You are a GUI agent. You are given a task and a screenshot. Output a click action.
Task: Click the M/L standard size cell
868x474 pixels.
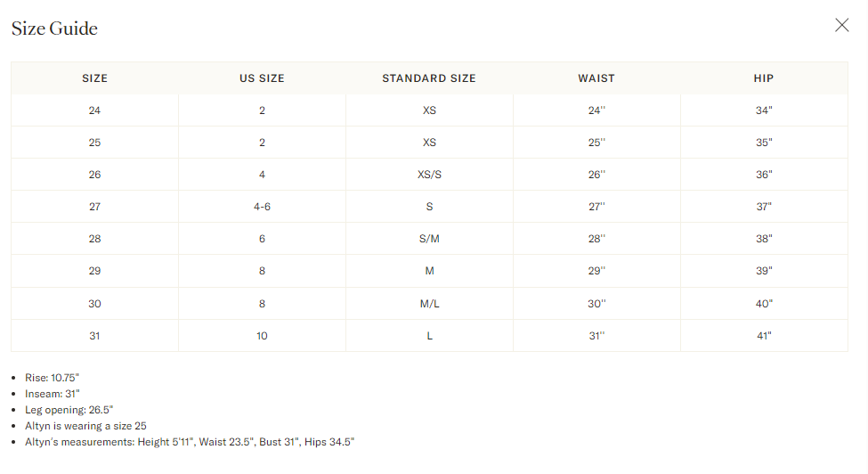coord(429,304)
